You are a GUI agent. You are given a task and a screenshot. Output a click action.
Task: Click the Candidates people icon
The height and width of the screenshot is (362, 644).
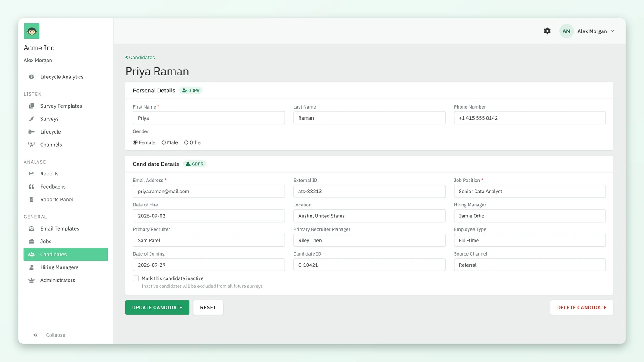[31, 254]
